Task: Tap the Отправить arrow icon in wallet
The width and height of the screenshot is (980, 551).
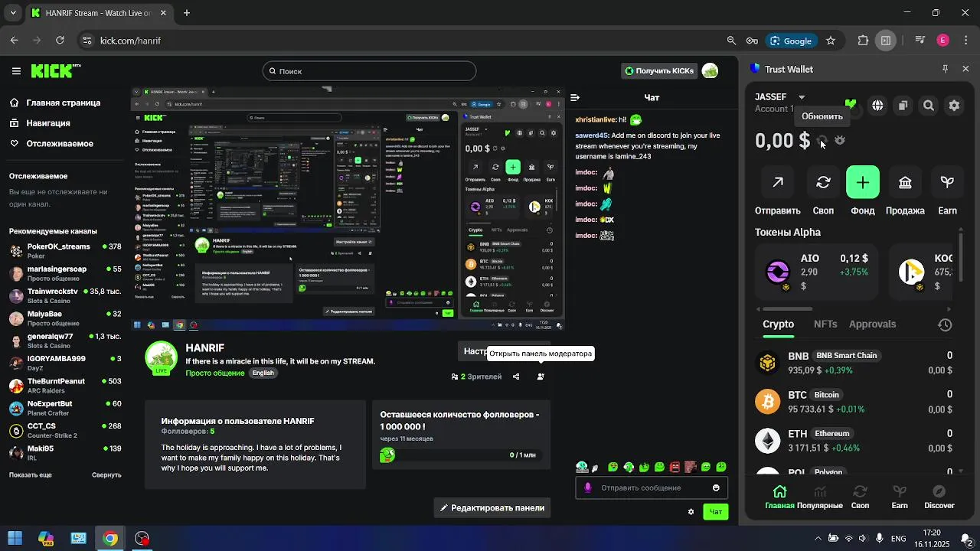Action: [x=778, y=182]
